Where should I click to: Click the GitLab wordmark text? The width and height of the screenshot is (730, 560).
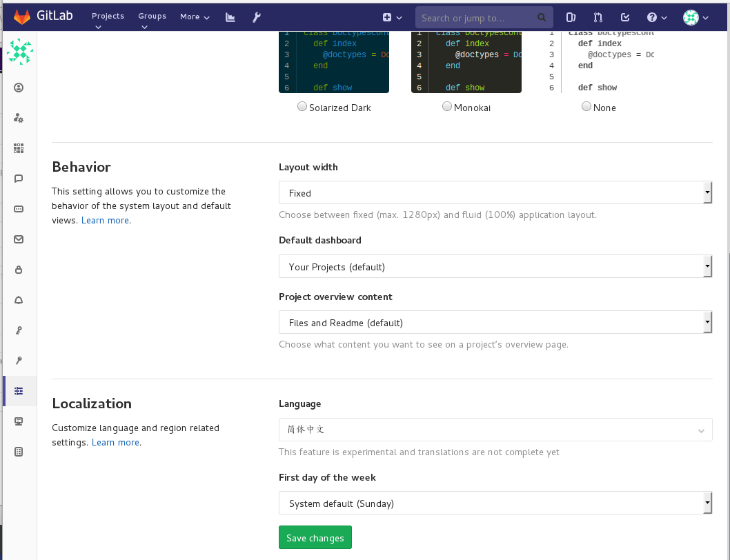pos(55,16)
